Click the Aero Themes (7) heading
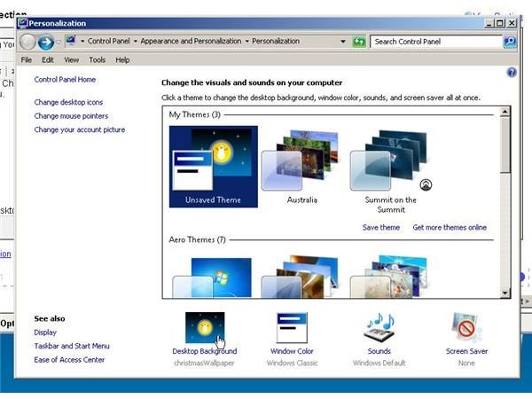The image size is (532, 399). pyautogui.click(x=197, y=240)
